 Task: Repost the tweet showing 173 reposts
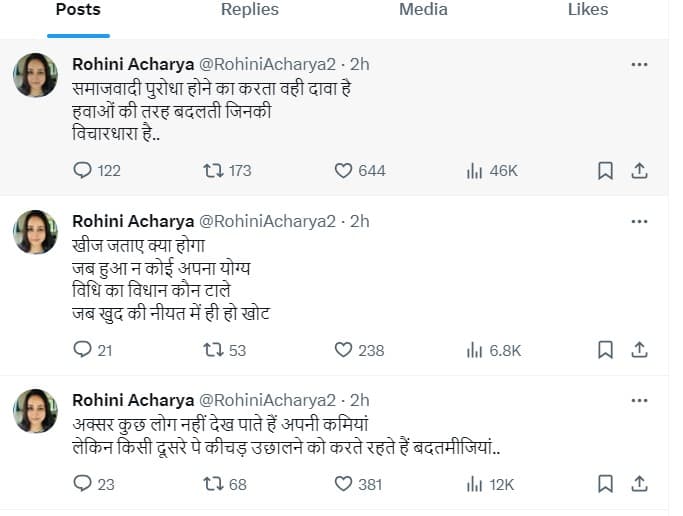pos(213,171)
